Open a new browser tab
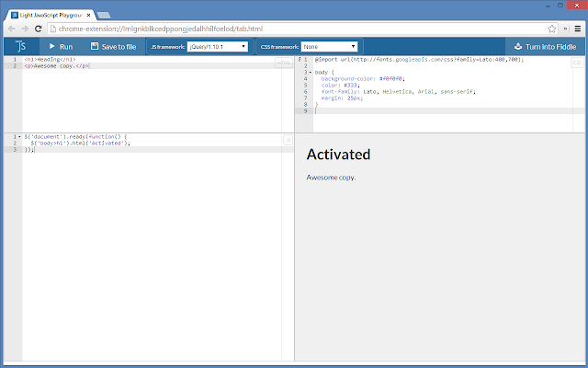The height and width of the screenshot is (368, 588). coord(104,16)
